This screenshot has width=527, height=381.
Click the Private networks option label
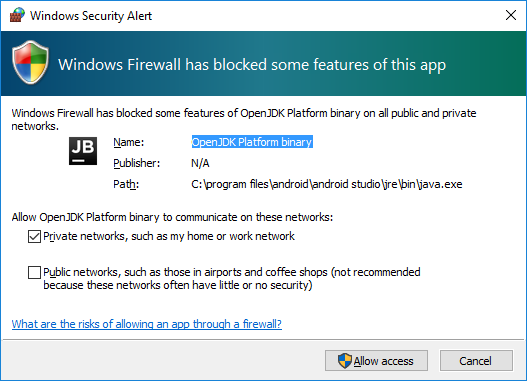(x=169, y=237)
